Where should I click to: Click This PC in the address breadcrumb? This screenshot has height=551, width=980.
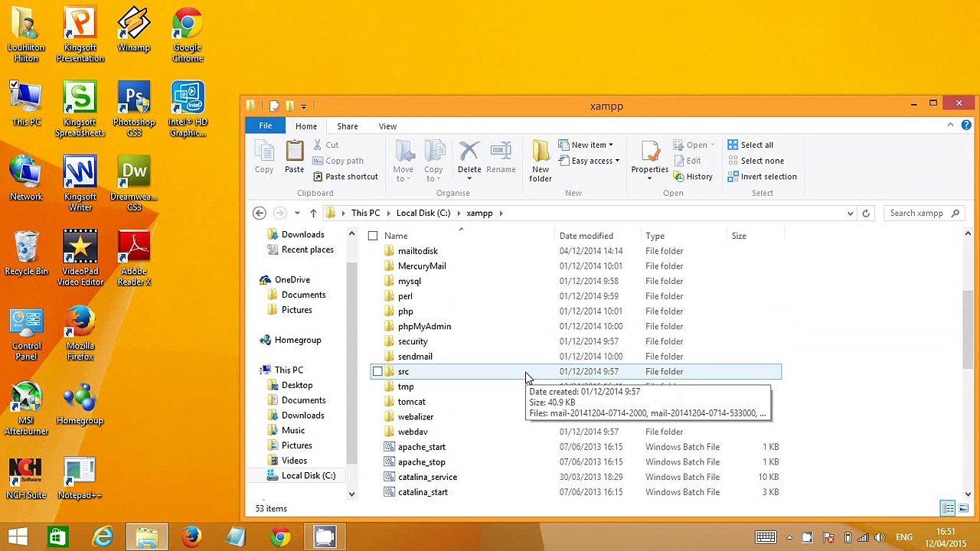point(365,214)
